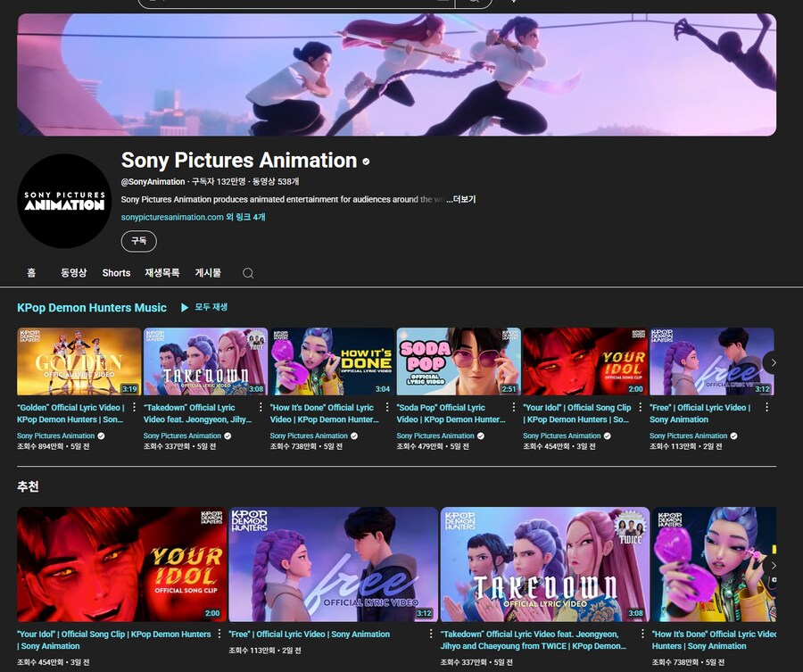Open "Golden" Official Lyric Video title
The height and width of the screenshot is (672, 803).
[70, 413]
